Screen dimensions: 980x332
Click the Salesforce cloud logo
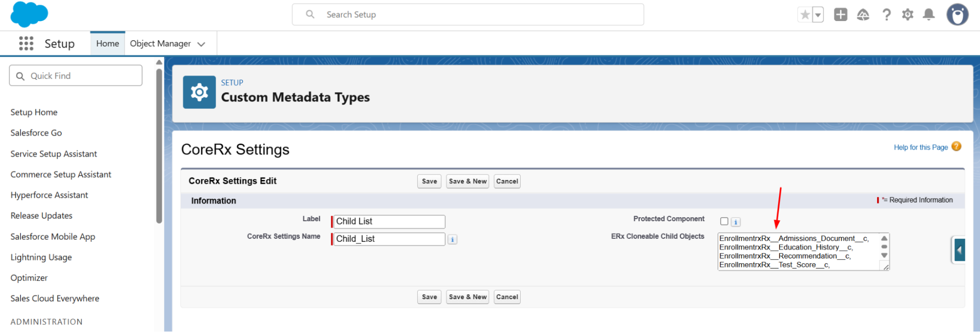click(x=29, y=14)
